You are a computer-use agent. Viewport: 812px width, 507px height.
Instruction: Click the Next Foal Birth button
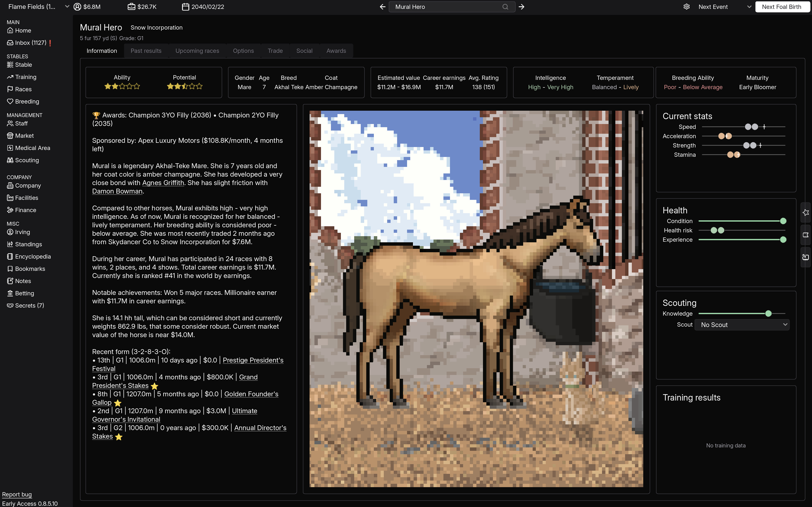tap(782, 6)
